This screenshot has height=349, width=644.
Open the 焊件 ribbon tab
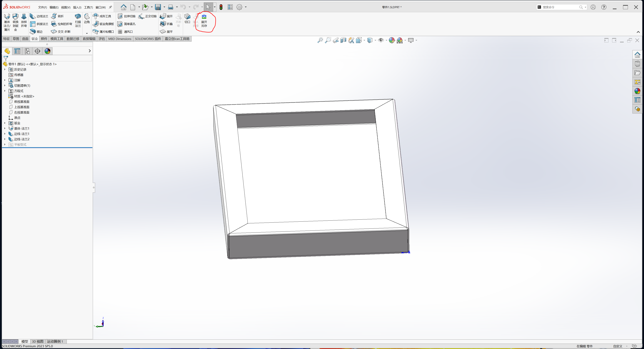tap(44, 39)
